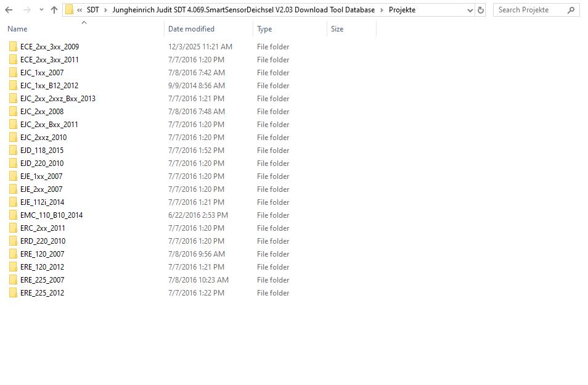Viewport: 588px width, 385px height.
Task: Click Projekte breadcrumb in address bar
Action: [x=402, y=10]
